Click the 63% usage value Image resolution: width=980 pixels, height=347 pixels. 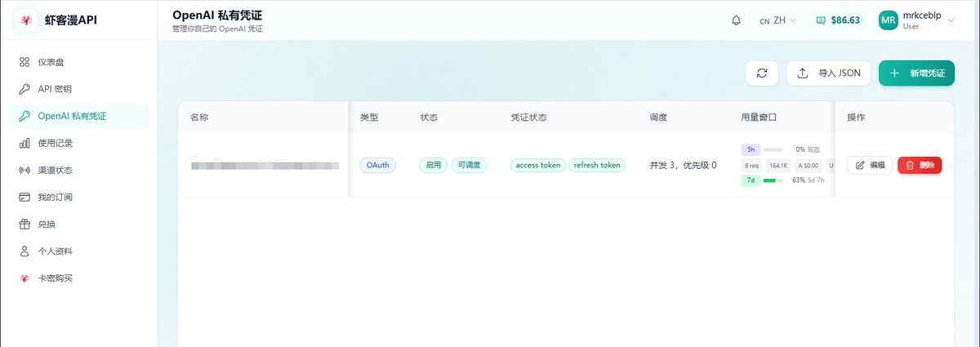click(799, 180)
